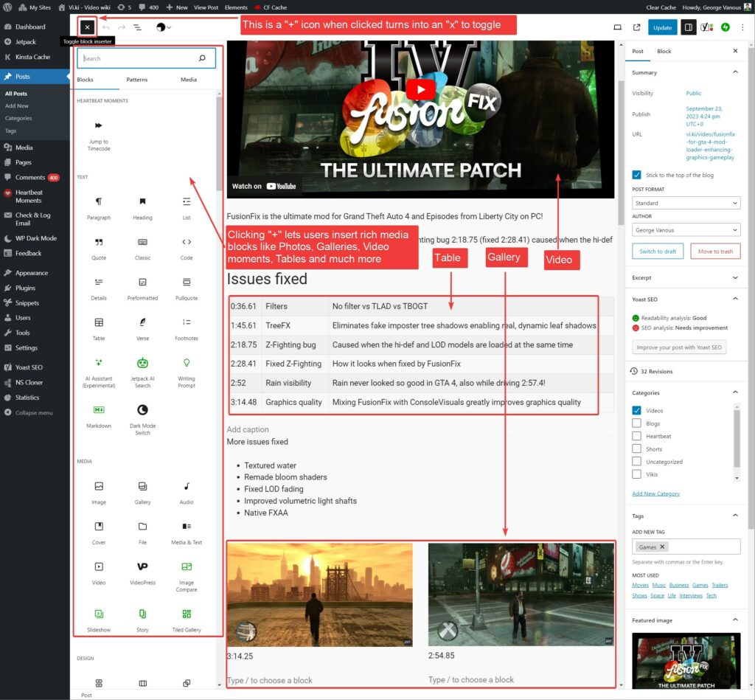This screenshot has width=755, height=700.
Task: Check the Shorts category
Action: click(636, 449)
